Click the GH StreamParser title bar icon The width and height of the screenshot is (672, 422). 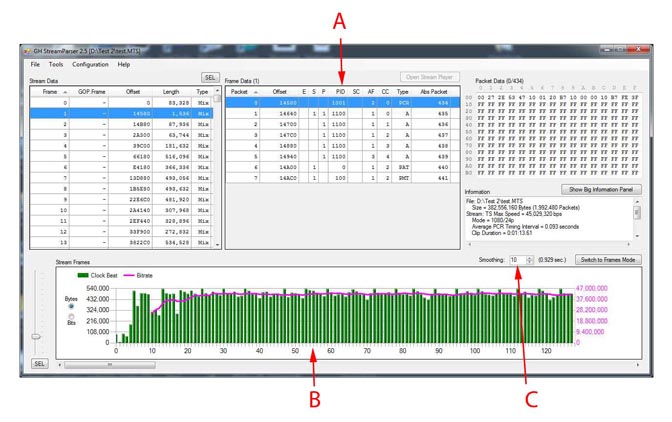[27, 49]
